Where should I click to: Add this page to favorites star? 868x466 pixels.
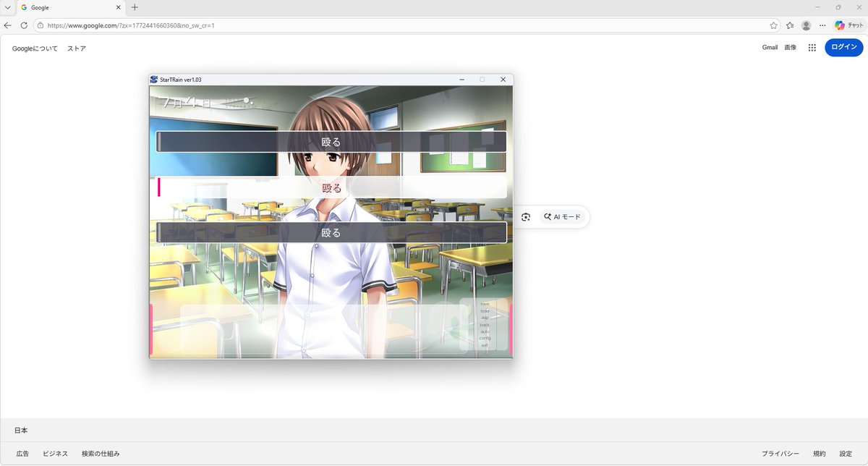tap(773, 25)
